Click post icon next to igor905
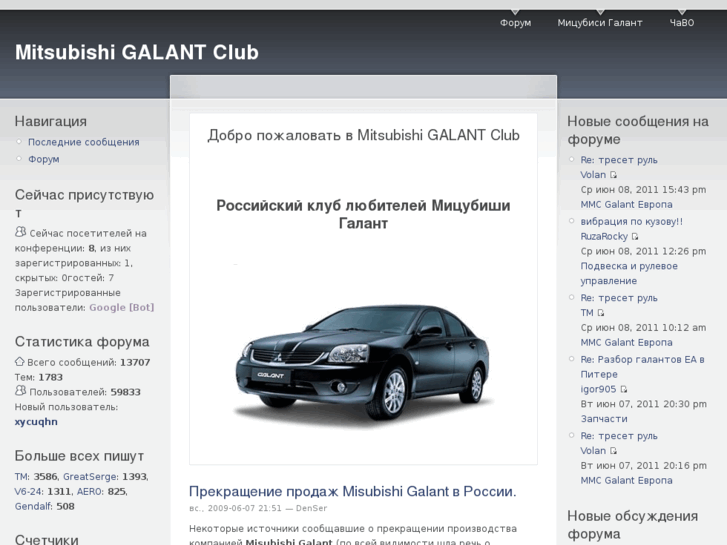The width and height of the screenshot is (727, 545). (x=624, y=389)
